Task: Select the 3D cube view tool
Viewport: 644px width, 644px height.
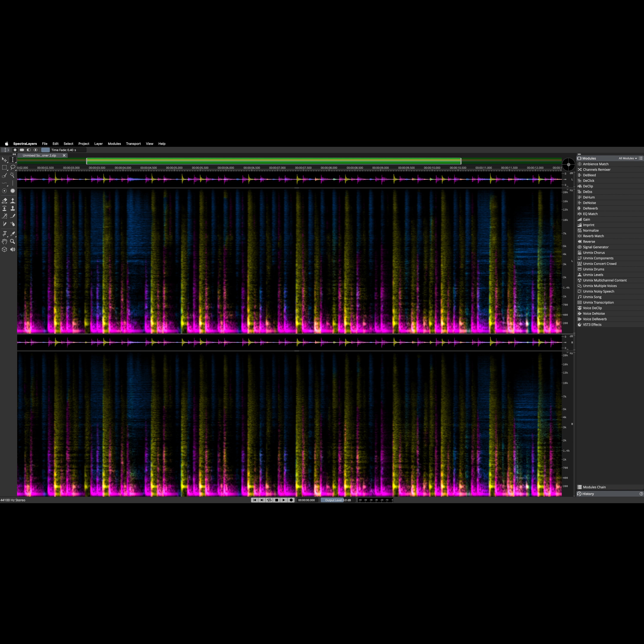Action: (x=4, y=249)
